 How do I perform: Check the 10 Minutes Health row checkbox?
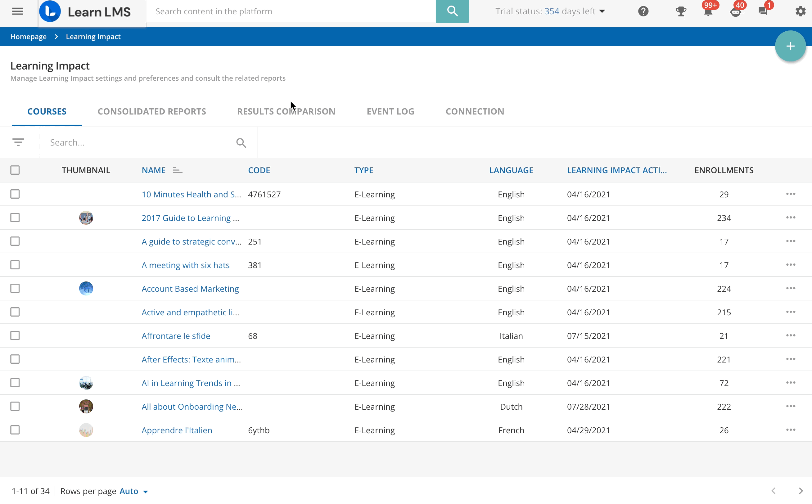[x=15, y=194]
